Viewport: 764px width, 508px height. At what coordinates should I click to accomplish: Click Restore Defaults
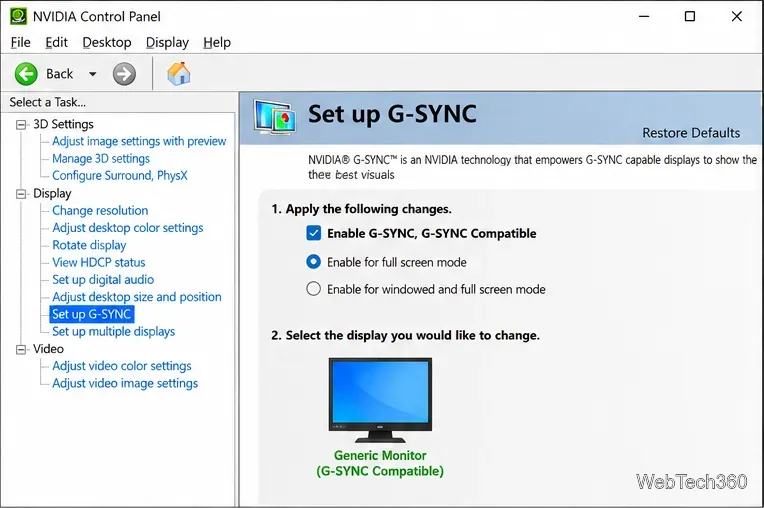pyautogui.click(x=691, y=133)
